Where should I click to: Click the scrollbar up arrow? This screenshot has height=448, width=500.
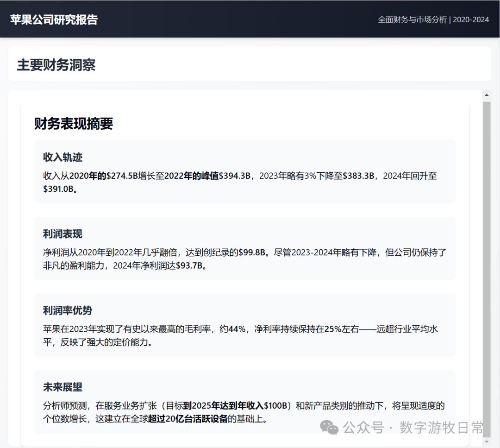click(487, 95)
